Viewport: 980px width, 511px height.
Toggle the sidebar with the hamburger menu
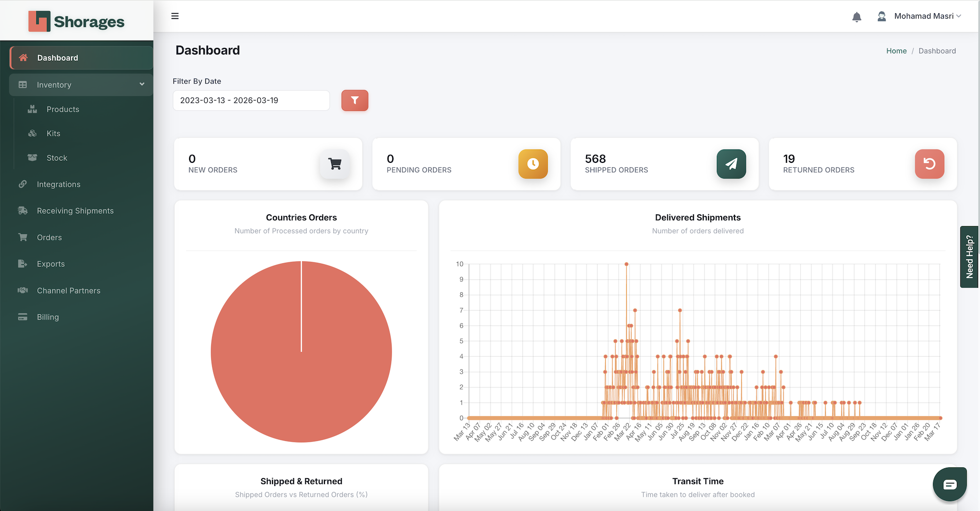click(175, 16)
